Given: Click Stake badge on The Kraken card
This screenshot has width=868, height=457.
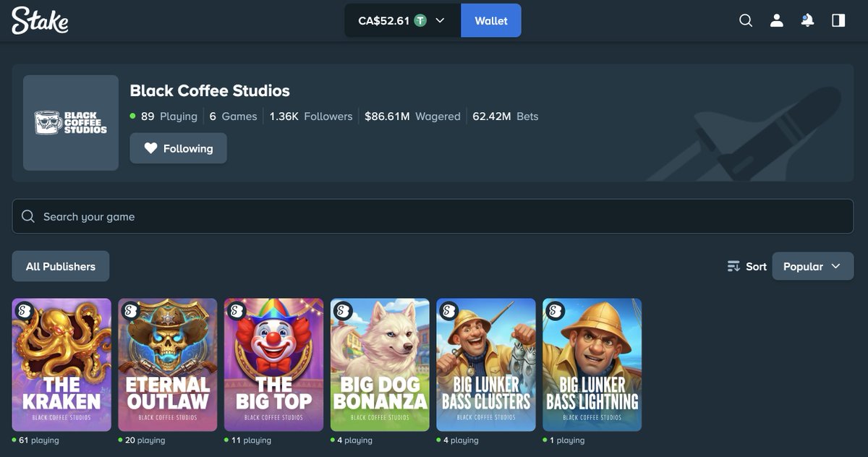Looking at the screenshot, I should coord(24,311).
